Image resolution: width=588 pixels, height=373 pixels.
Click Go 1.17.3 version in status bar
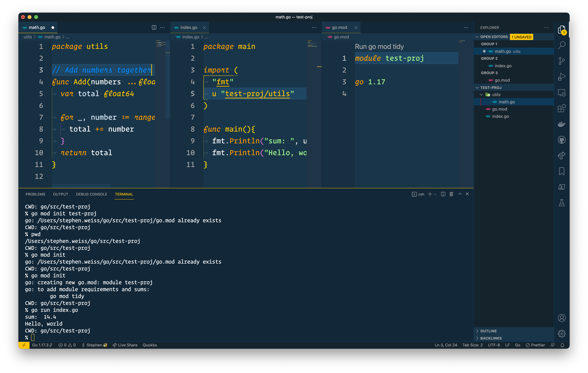click(x=42, y=345)
